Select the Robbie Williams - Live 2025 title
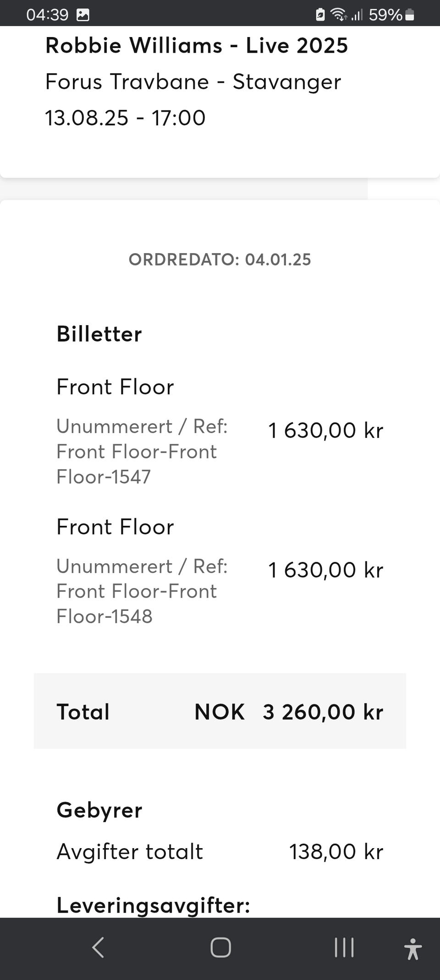Viewport: 440px width, 980px height. point(197,46)
